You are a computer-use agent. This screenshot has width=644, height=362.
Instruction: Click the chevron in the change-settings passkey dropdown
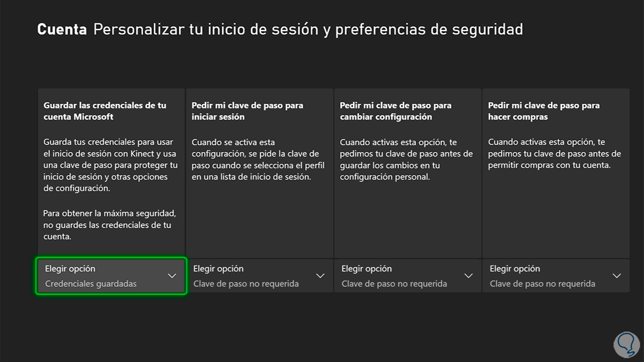pos(469,276)
